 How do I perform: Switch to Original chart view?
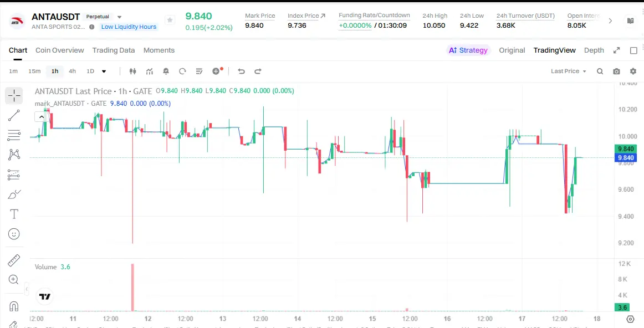point(512,50)
